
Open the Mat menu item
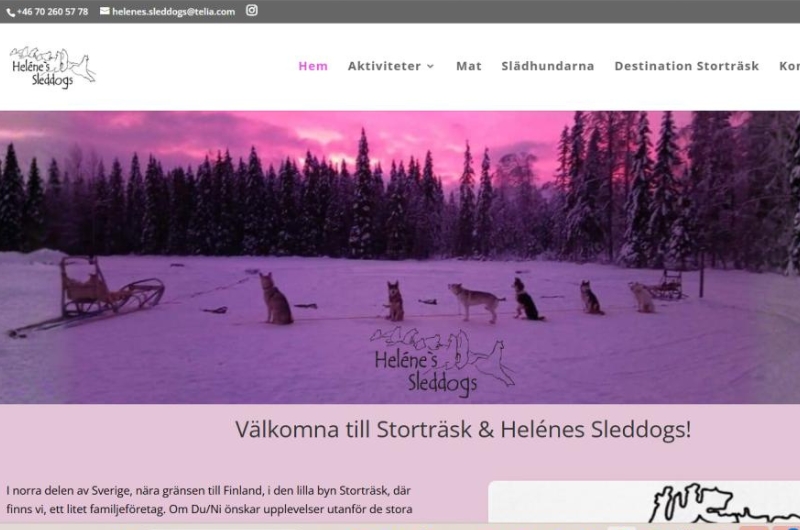[468, 66]
